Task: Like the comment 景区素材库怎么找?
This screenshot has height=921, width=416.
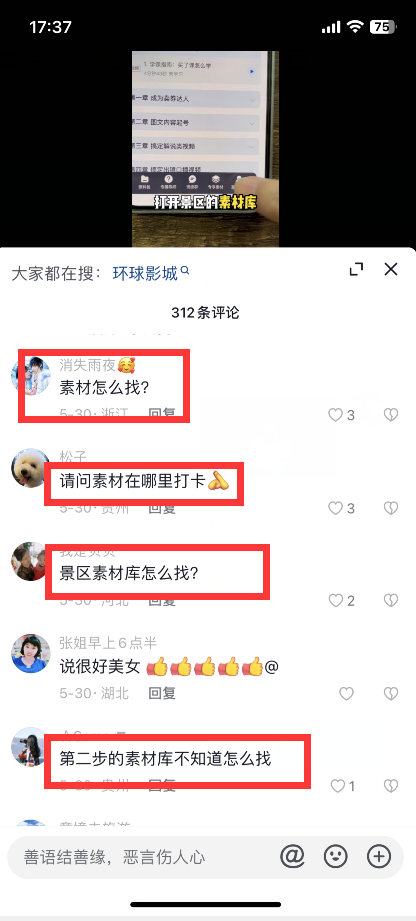Action: pos(341,600)
